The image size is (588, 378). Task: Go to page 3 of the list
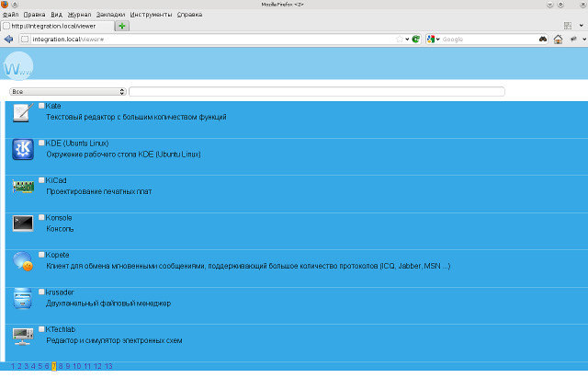tap(27, 366)
